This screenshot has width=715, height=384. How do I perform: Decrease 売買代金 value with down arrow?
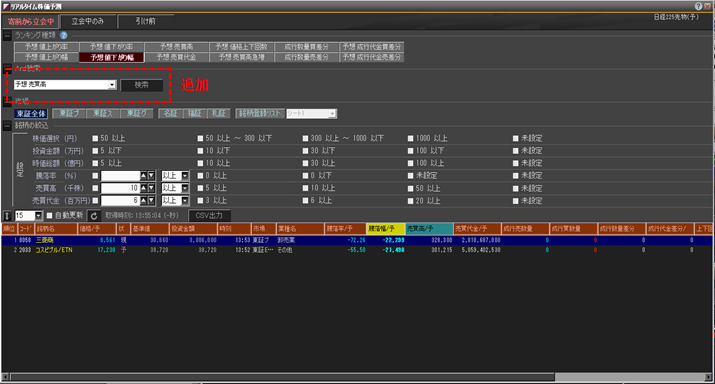point(151,200)
